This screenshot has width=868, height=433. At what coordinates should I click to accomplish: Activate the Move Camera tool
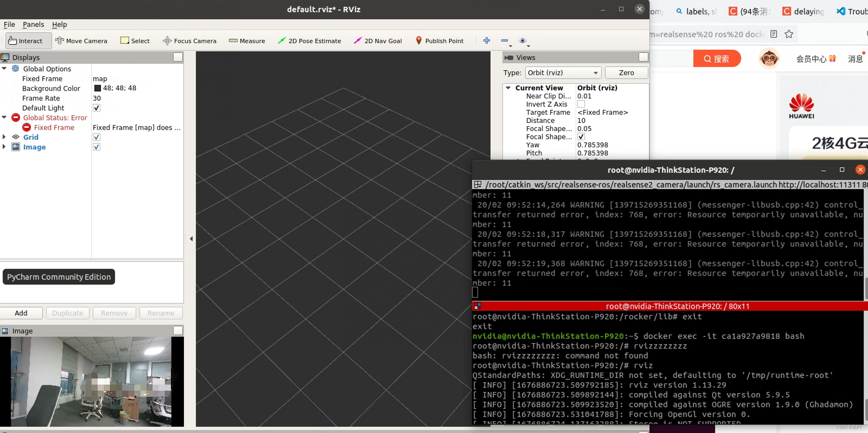[81, 41]
